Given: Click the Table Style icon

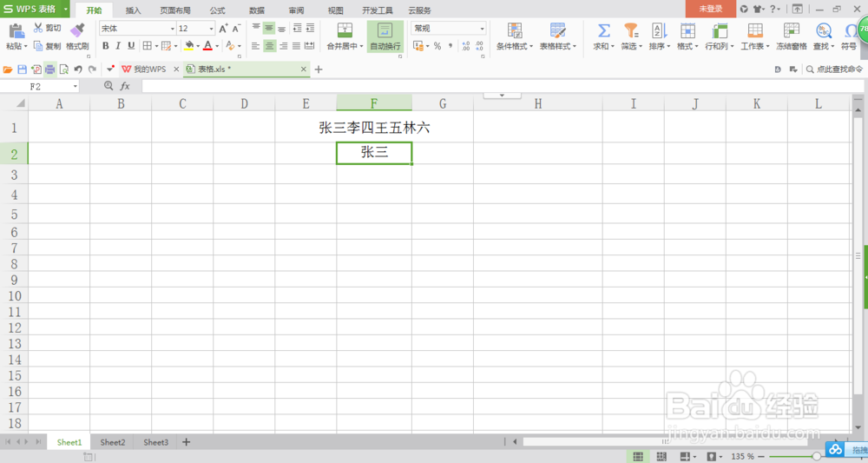Looking at the screenshot, I should coord(557,30).
